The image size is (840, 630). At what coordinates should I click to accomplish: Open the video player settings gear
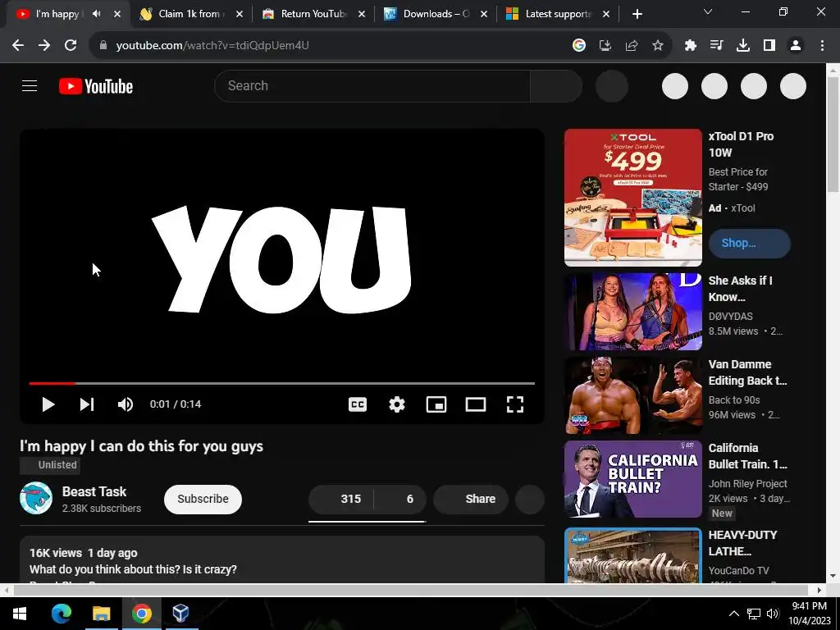point(397,404)
